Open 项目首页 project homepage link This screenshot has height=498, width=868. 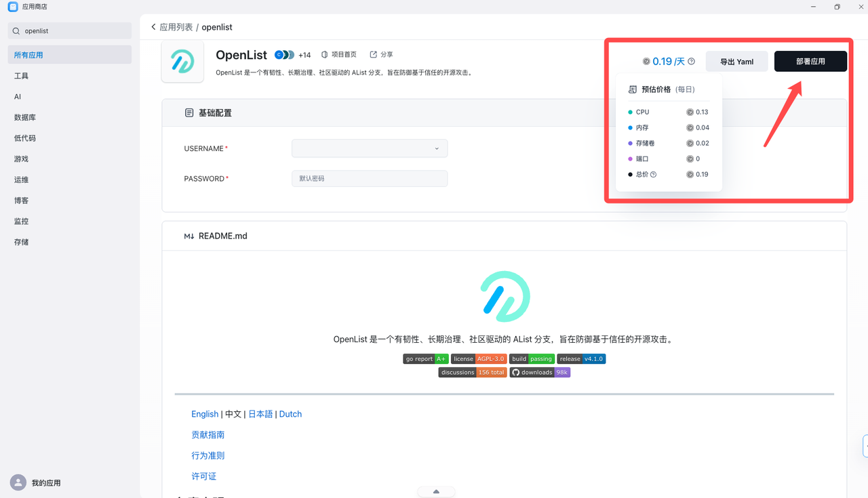tap(339, 55)
